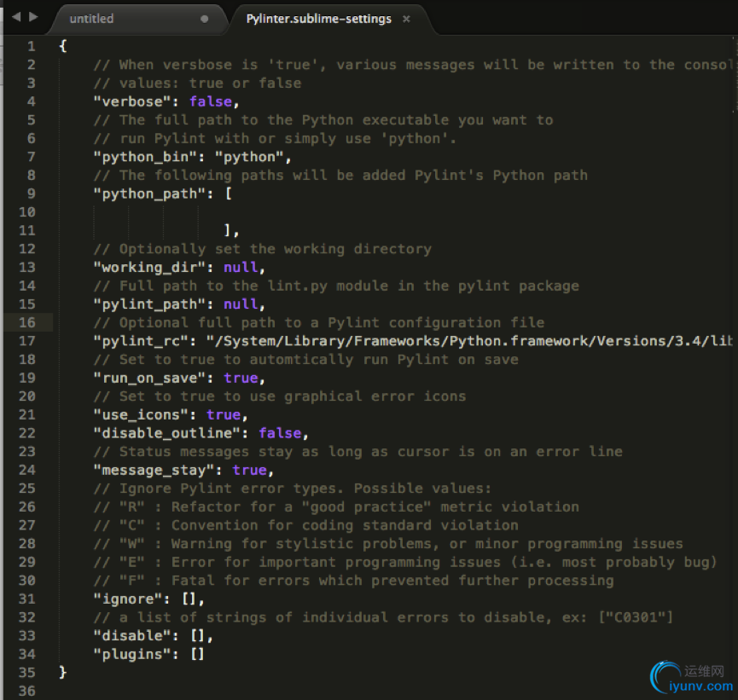
Task: Click the closing curly brace on line 35
Action: 63,673
